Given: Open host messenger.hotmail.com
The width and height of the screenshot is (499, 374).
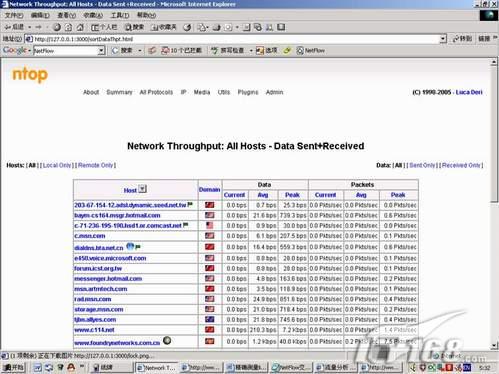Looking at the screenshot, I should (108, 279).
